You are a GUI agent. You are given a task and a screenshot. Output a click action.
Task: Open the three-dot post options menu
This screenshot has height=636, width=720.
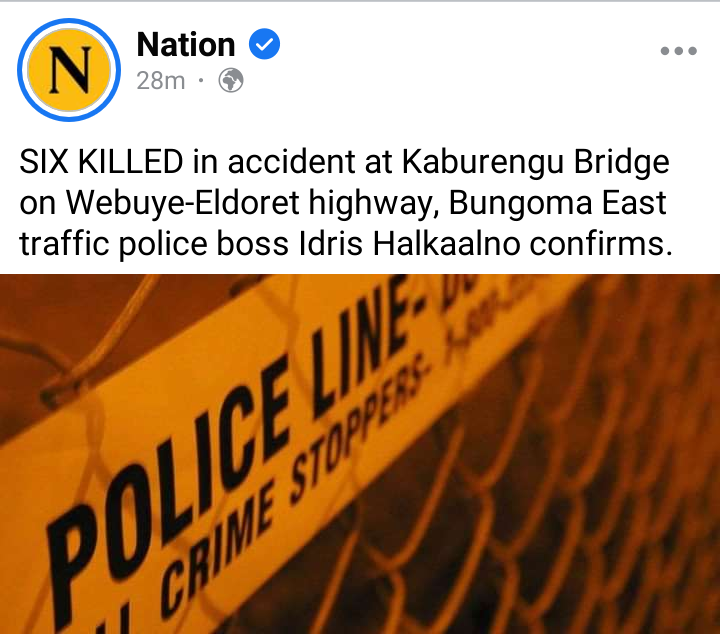click(678, 51)
